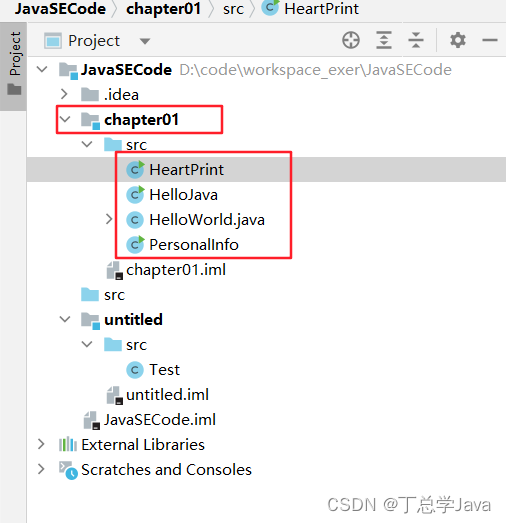This screenshot has width=506, height=523.
Task: Click the Select Opened File locate icon
Action: (x=351, y=40)
